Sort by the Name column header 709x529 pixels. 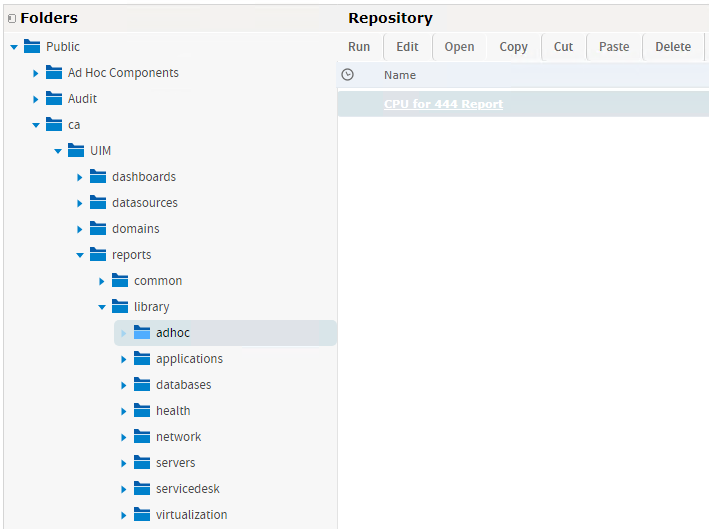click(400, 75)
